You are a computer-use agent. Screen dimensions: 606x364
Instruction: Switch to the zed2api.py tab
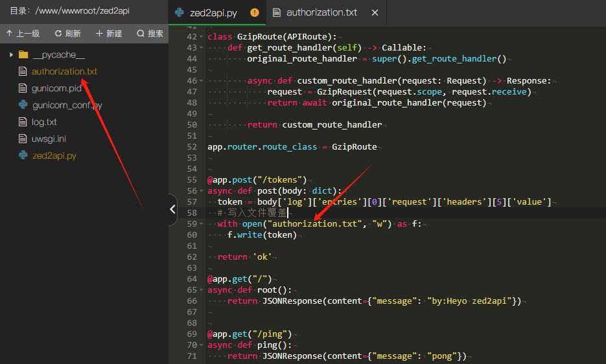213,13
